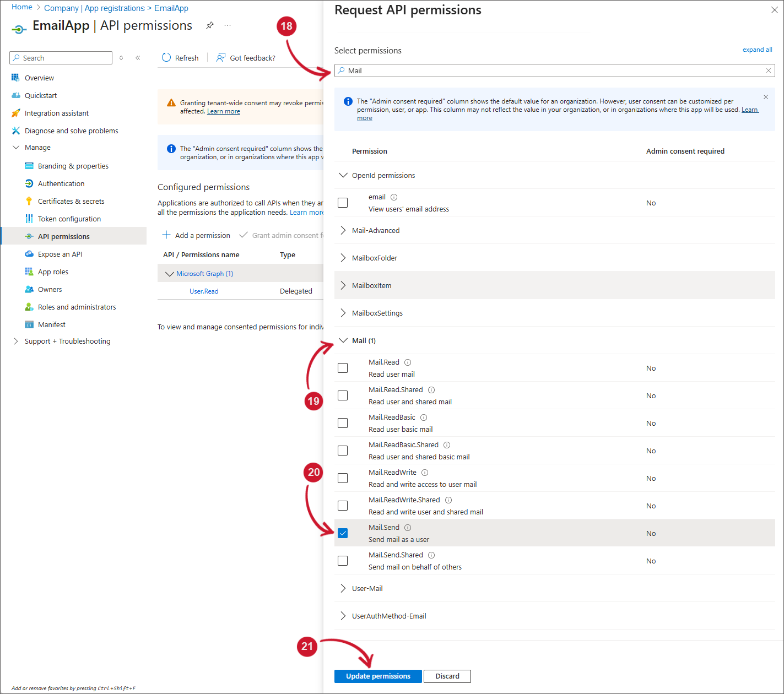The height and width of the screenshot is (694, 784).
Task: Select Certificates & secrets in the sidebar
Action: pyautogui.click(x=71, y=201)
